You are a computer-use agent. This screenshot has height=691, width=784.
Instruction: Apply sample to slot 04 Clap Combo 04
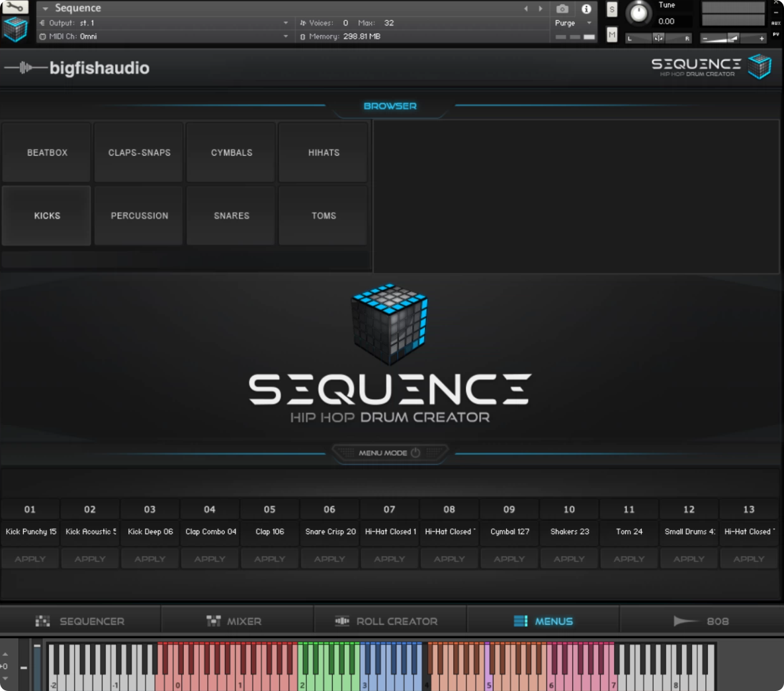(x=210, y=559)
